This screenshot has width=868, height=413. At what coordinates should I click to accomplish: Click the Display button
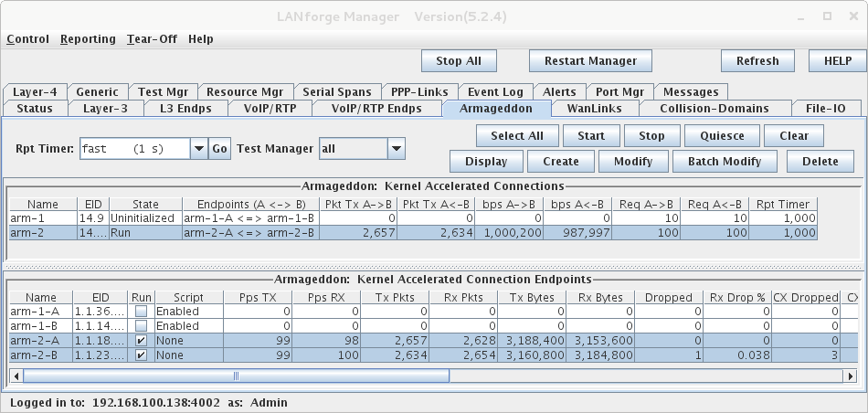(x=486, y=162)
